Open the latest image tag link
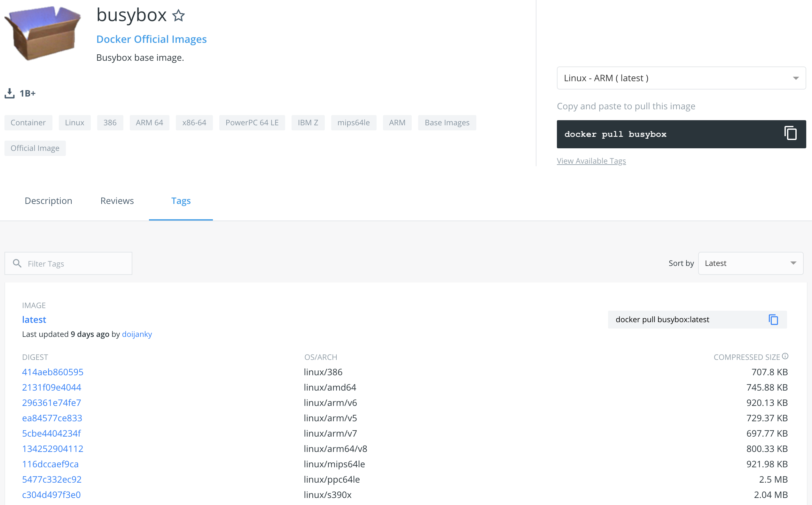Image resolution: width=812 pixels, height=505 pixels. coord(34,320)
